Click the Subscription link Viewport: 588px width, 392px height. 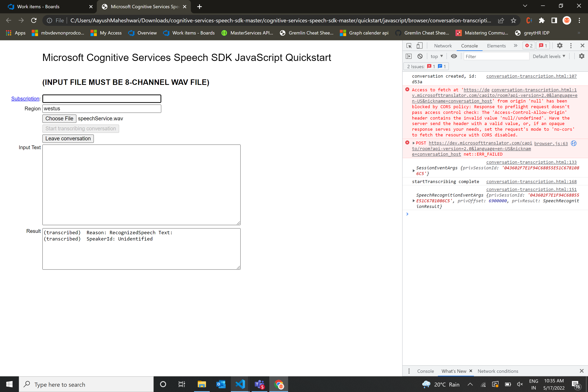tap(25, 99)
